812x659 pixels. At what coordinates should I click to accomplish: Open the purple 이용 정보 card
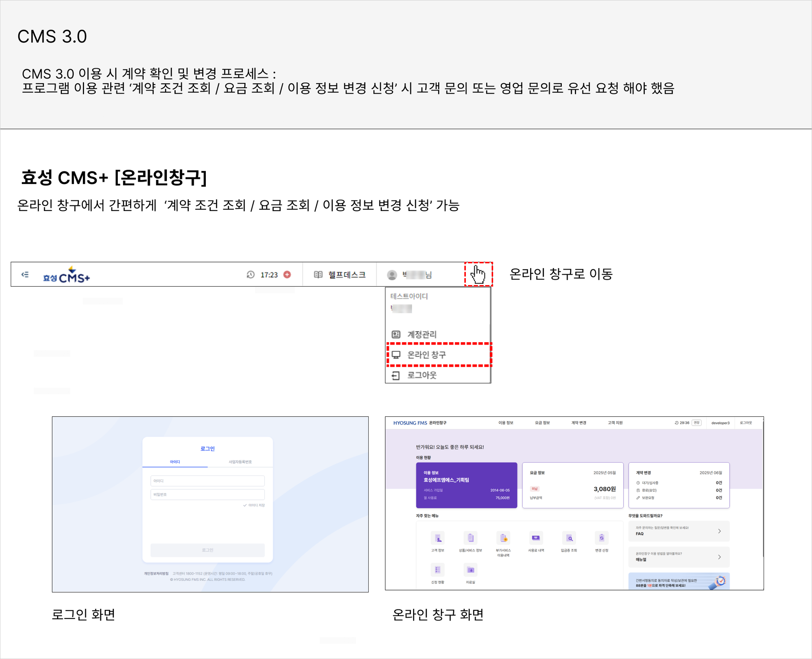(x=466, y=485)
